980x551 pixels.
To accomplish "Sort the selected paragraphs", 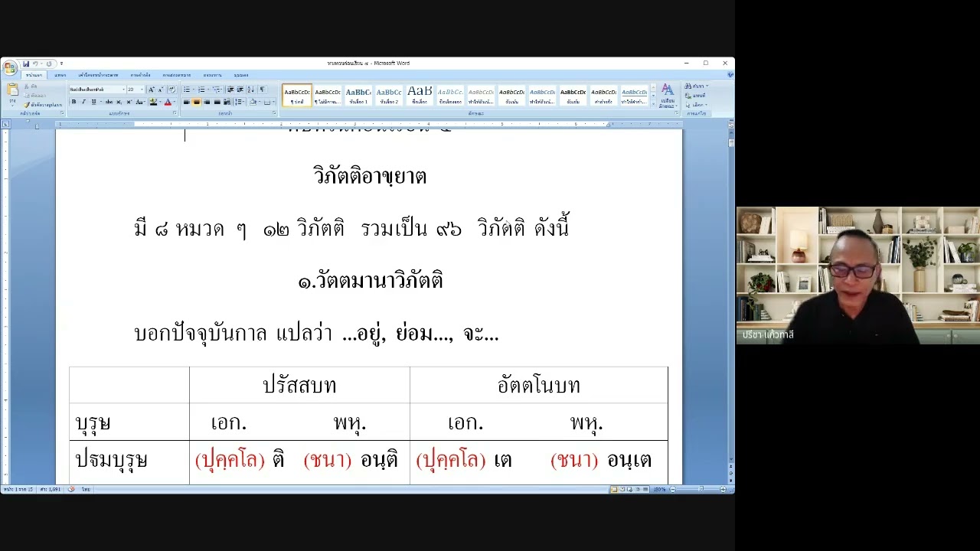I will [x=250, y=90].
